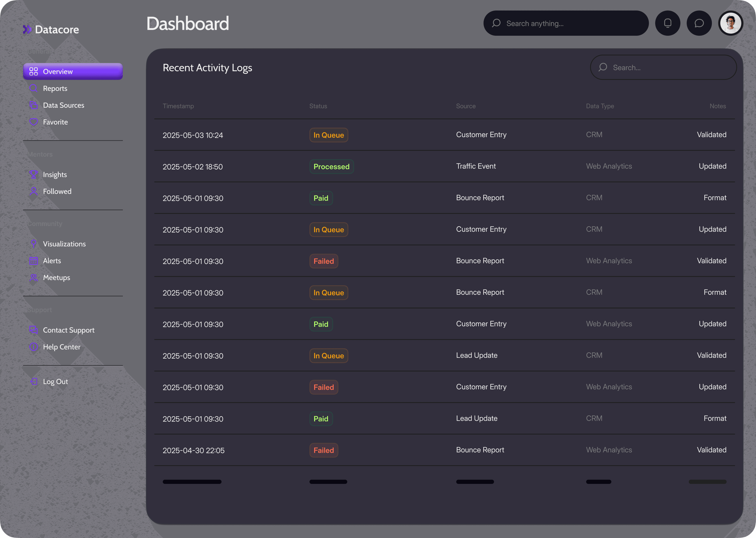
Task: Click the magnifier icon in the global search
Action: tap(496, 23)
